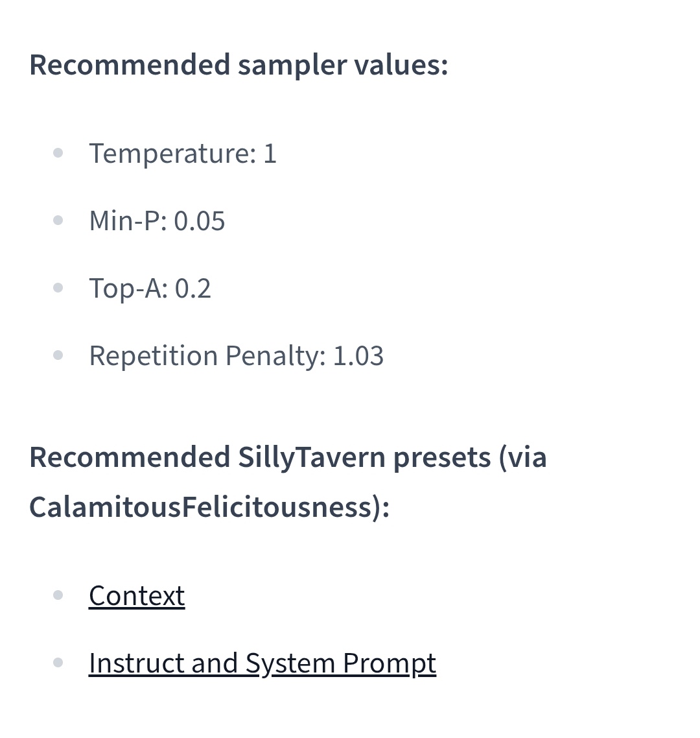Click the 1.03 repetition penalty value
Viewport: 700px width, 738px height.
358,356
